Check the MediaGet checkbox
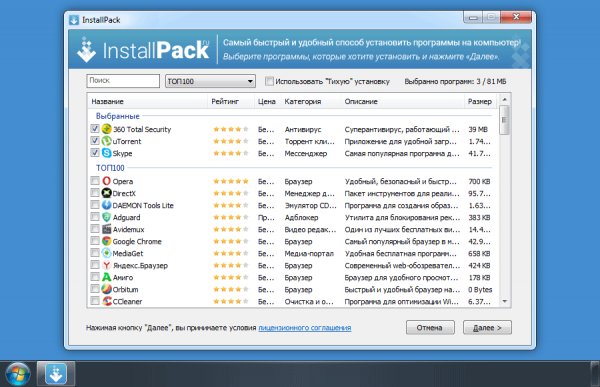The width and height of the screenshot is (600, 387). 95,253
